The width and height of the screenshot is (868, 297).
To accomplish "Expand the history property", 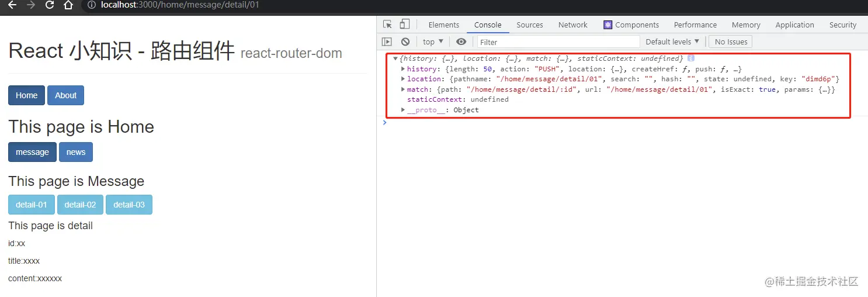I will point(403,69).
